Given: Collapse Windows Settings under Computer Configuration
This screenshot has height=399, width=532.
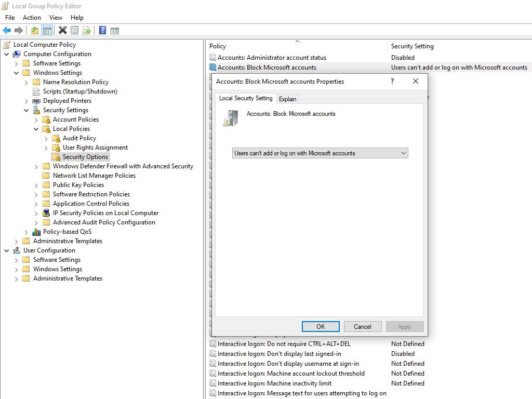Looking at the screenshot, I should click(16, 73).
